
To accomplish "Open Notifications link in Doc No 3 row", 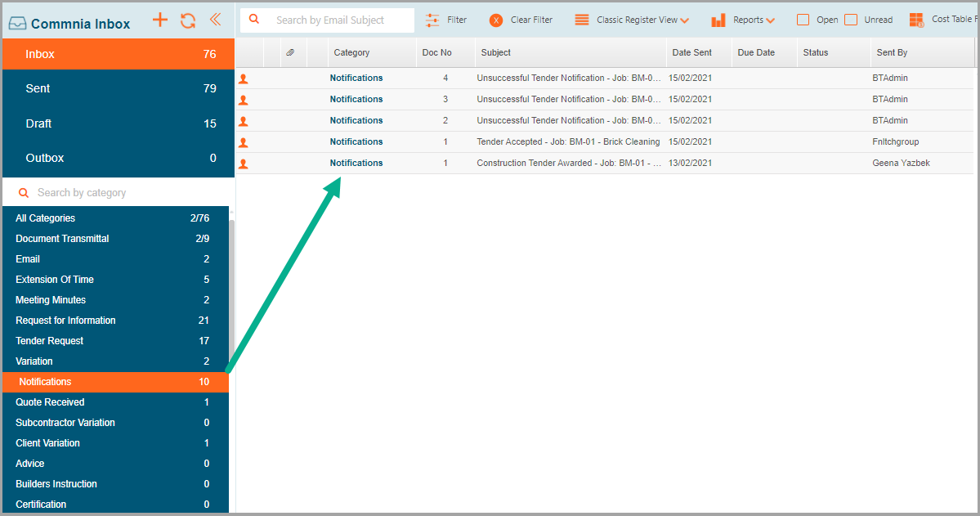I will (x=356, y=100).
